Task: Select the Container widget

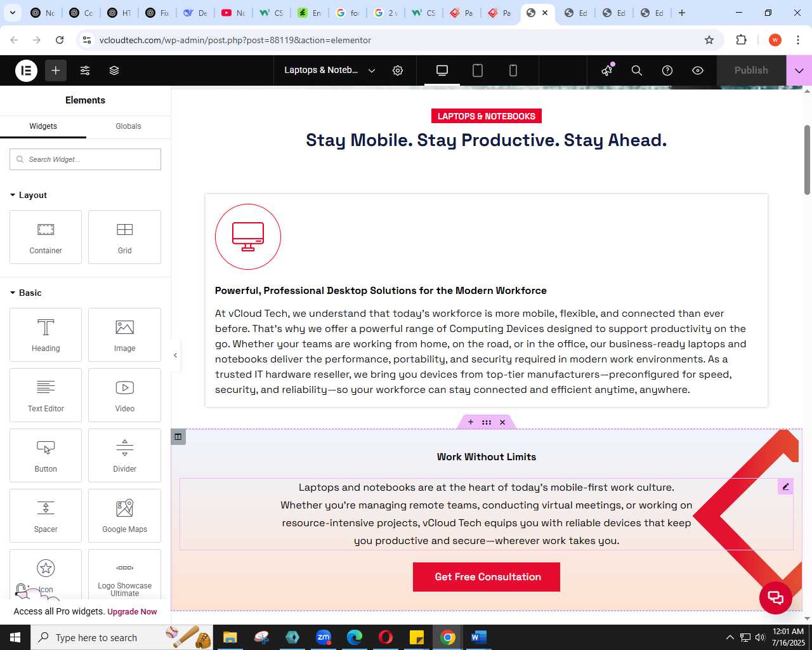Action: pyautogui.click(x=46, y=237)
